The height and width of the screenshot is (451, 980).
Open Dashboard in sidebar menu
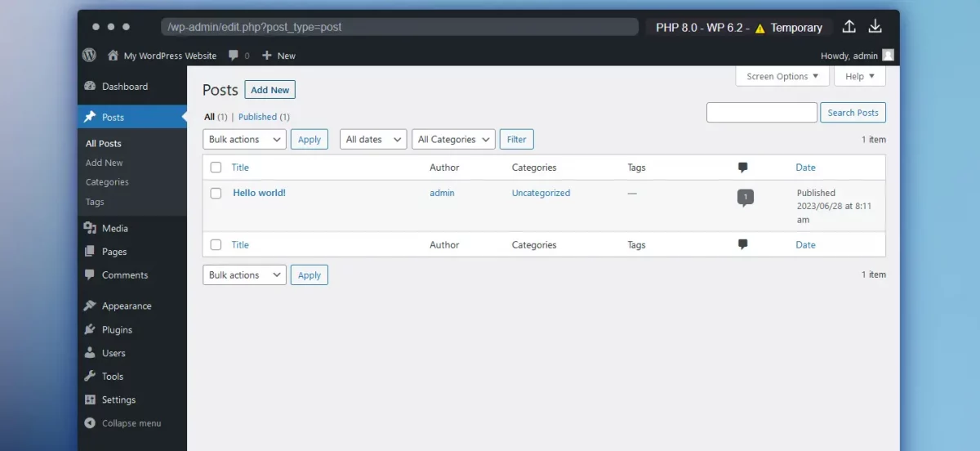(x=125, y=87)
